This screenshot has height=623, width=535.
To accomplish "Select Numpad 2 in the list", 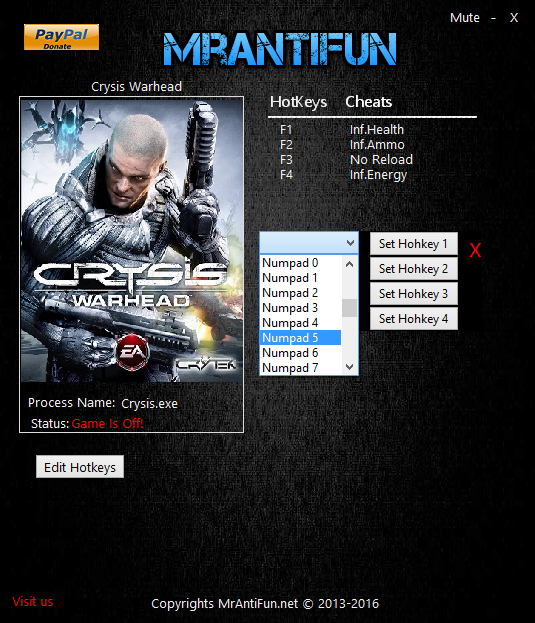I will pyautogui.click(x=300, y=293).
